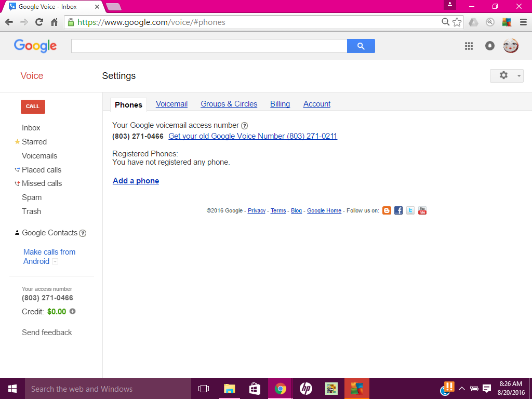Open Inbox in sidebar
Screen dimensions: 532x399
pyautogui.click(x=31, y=128)
